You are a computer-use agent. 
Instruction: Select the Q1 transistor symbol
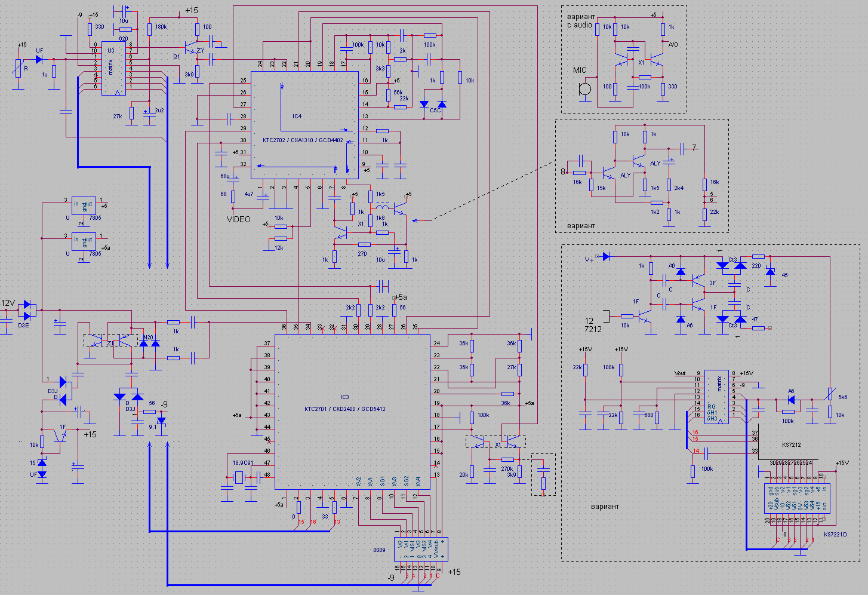(x=191, y=48)
